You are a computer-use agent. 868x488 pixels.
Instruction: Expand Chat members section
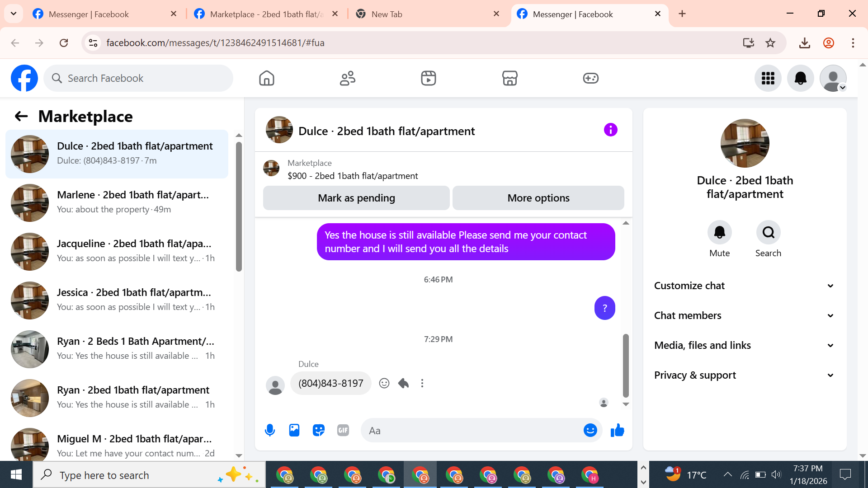click(x=745, y=315)
